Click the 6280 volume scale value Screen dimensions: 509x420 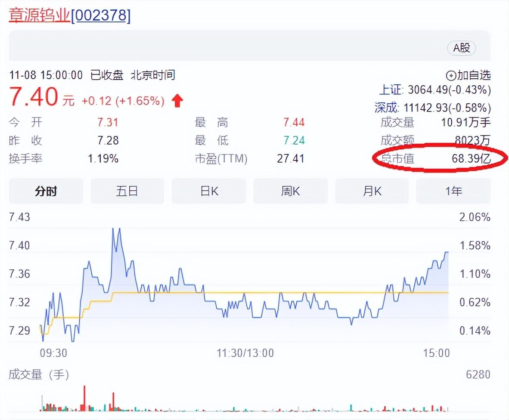pos(478,374)
